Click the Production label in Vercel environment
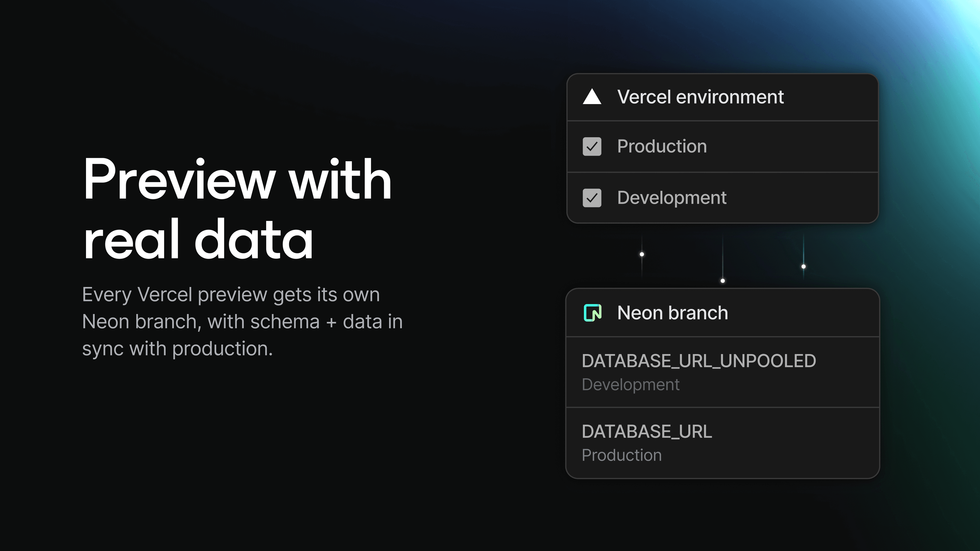 661,146
